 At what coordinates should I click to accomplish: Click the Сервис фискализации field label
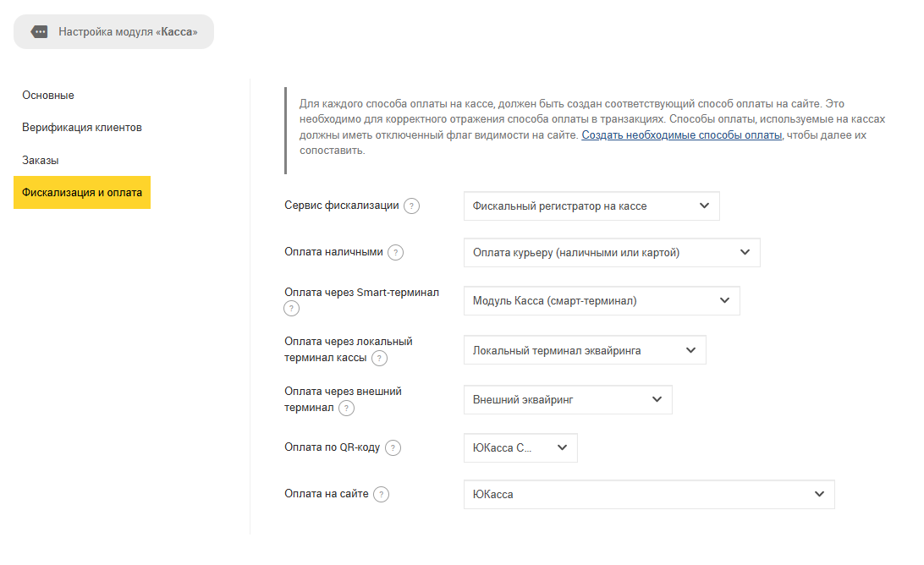(342, 206)
